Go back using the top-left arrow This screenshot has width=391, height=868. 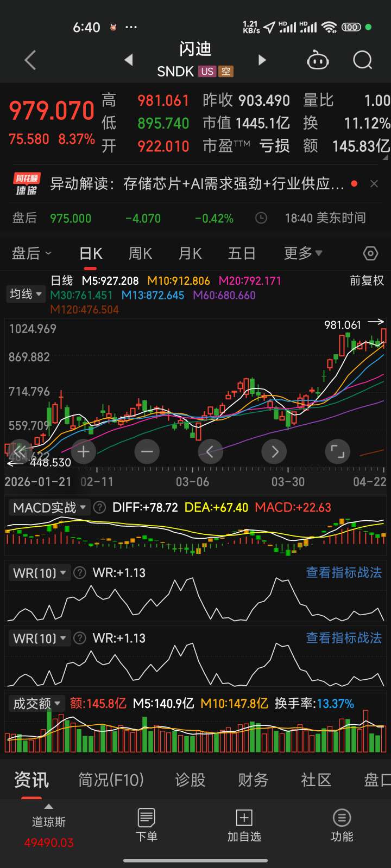coord(30,60)
